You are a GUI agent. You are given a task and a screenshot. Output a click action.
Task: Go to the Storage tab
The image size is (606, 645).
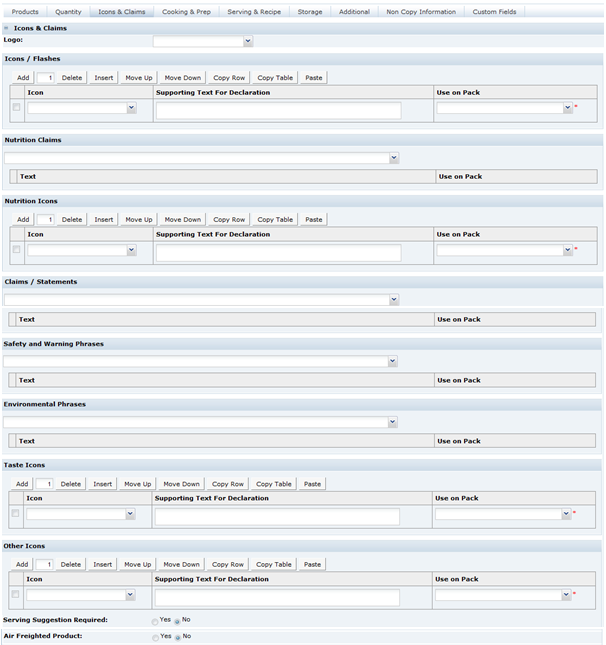click(310, 12)
